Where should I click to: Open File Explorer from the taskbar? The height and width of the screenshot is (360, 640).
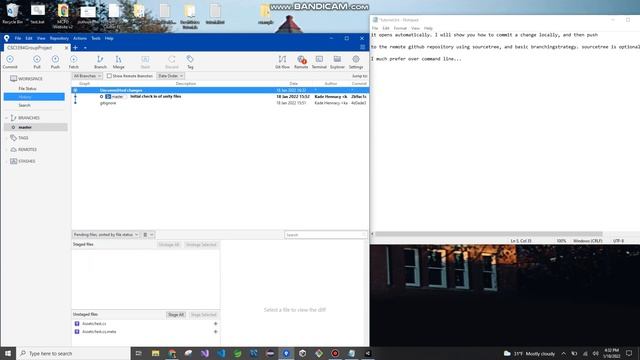pyautogui.click(x=156, y=353)
